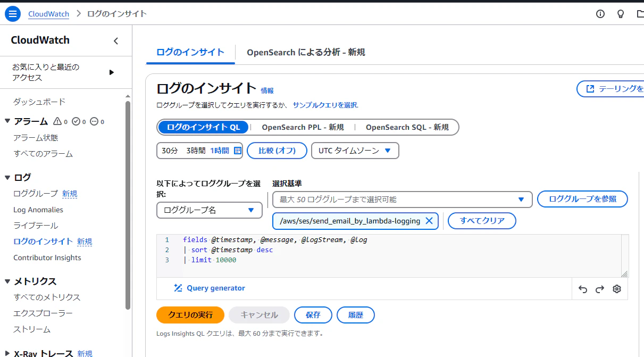644x357 pixels.
Task: Click the query line 'limit 10000'
Action: click(x=213, y=260)
